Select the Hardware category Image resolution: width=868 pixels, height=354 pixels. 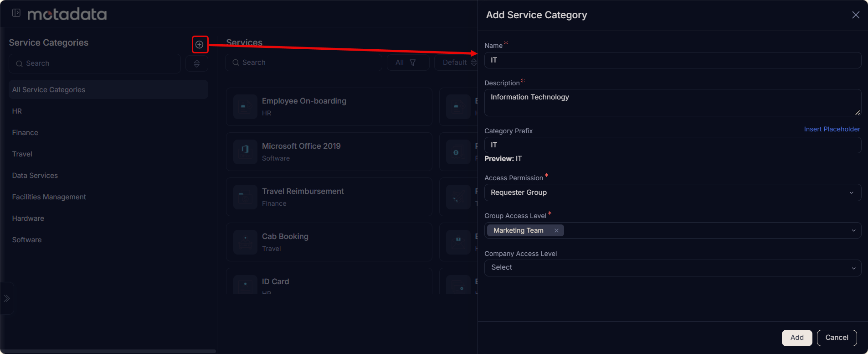28,219
